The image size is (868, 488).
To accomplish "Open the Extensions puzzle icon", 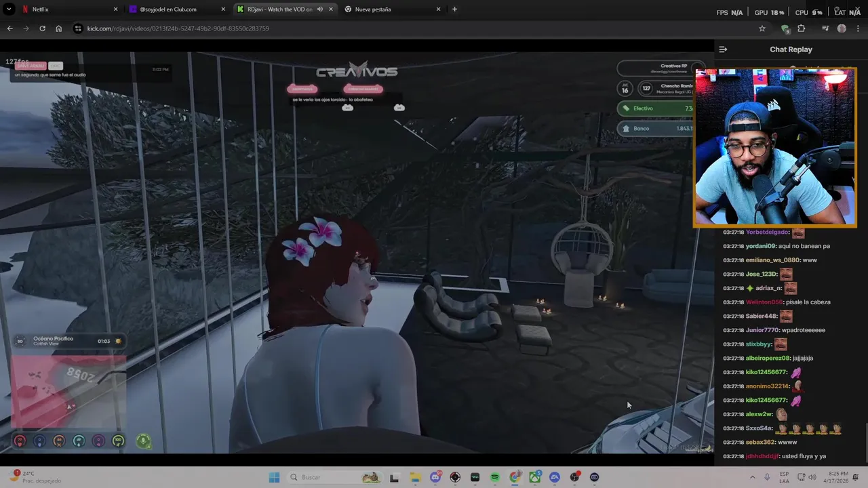I will tap(801, 28).
